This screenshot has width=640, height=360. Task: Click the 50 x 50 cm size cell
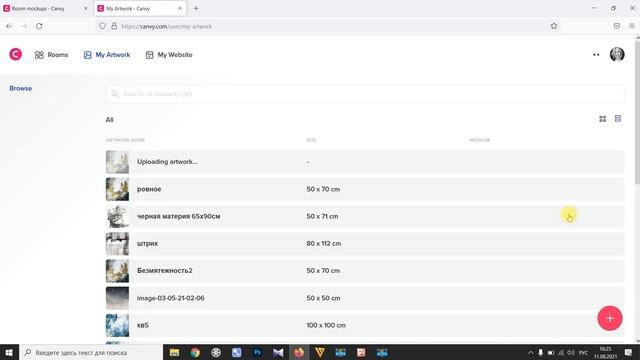323,298
